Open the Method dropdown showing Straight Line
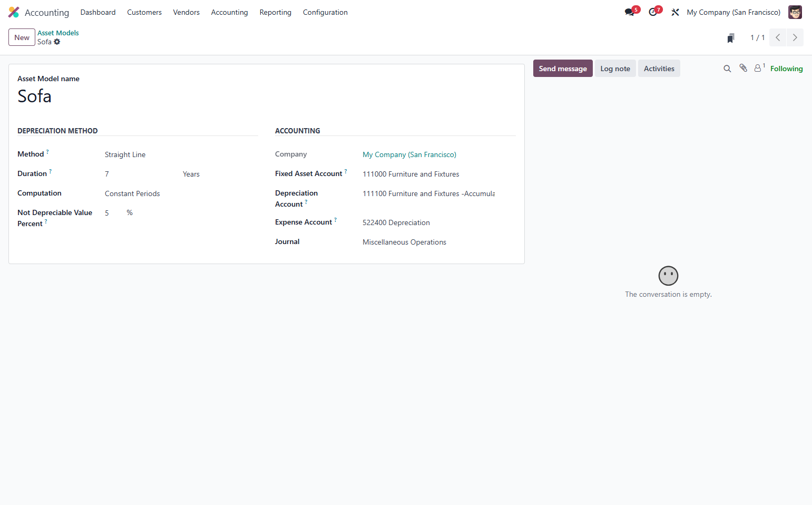The height and width of the screenshot is (505, 812). click(x=181, y=154)
